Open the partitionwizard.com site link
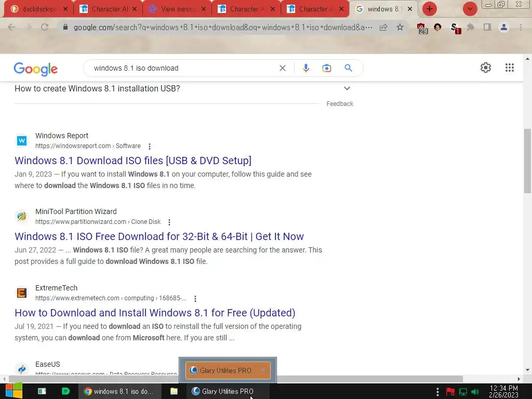This screenshot has height=399, width=532. (98, 222)
